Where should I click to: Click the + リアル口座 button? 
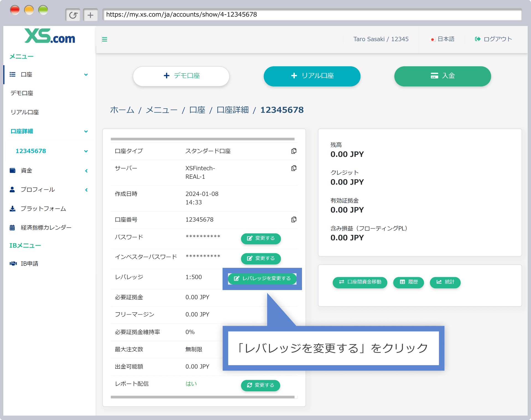pyautogui.click(x=312, y=76)
